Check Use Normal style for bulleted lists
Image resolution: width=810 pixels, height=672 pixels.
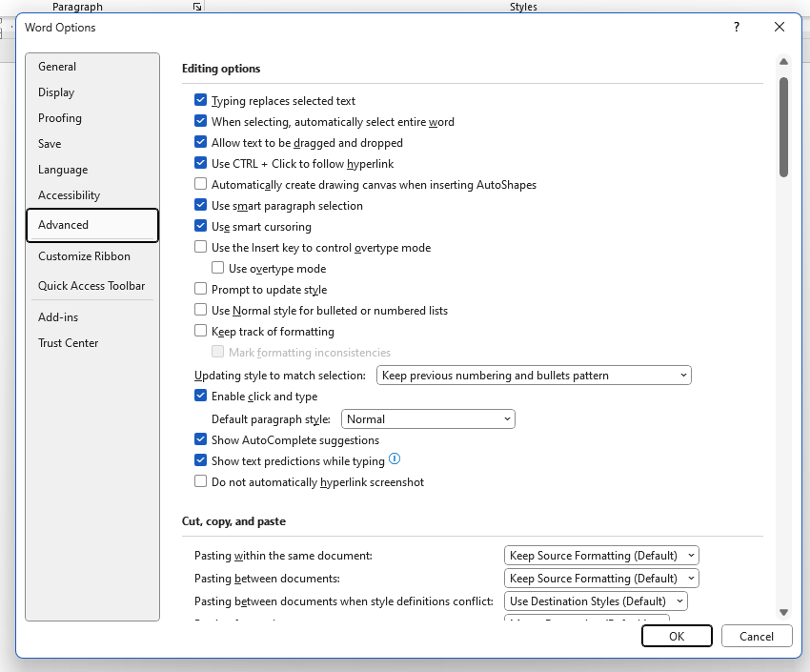click(200, 310)
